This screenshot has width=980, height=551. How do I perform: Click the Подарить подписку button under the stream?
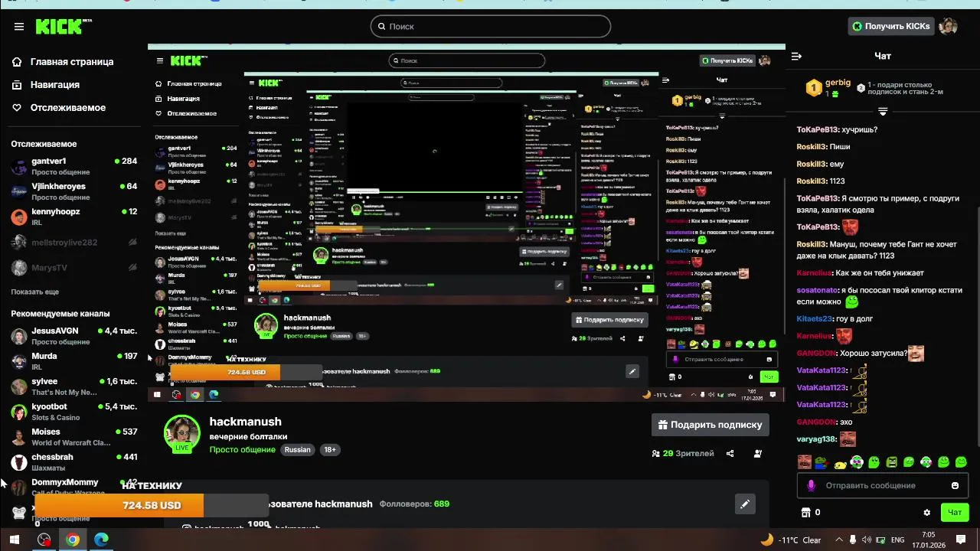pos(710,425)
